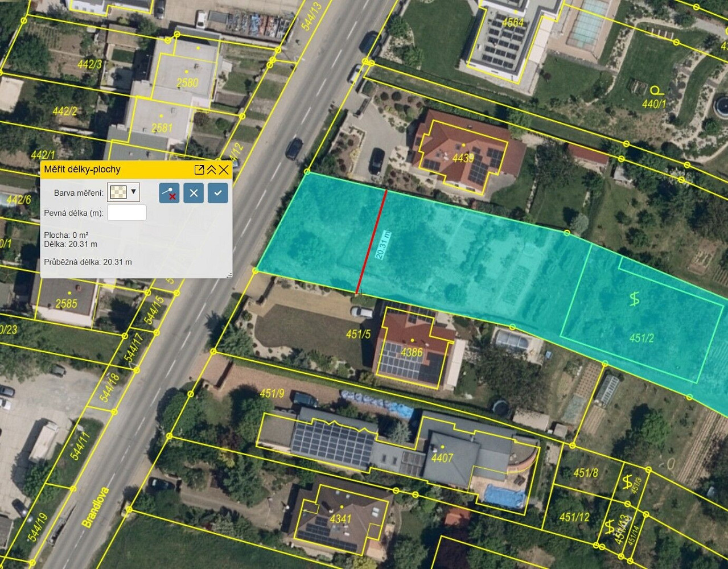Select the measurement color swatch
This screenshot has width=728, height=569.
pos(118,192)
